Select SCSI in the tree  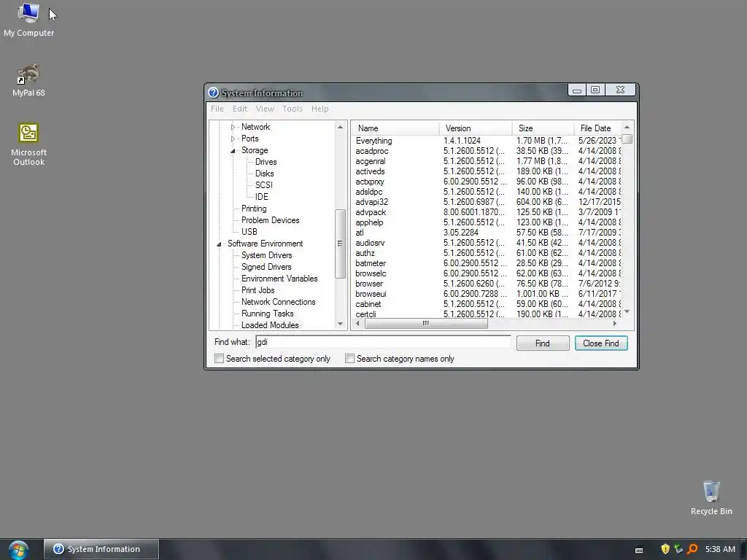(263, 185)
